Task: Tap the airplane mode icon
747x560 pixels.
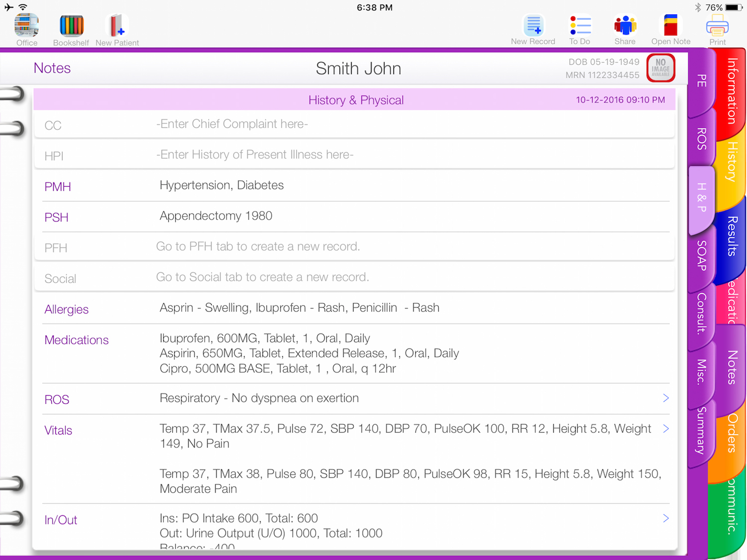Action: [9, 7]
